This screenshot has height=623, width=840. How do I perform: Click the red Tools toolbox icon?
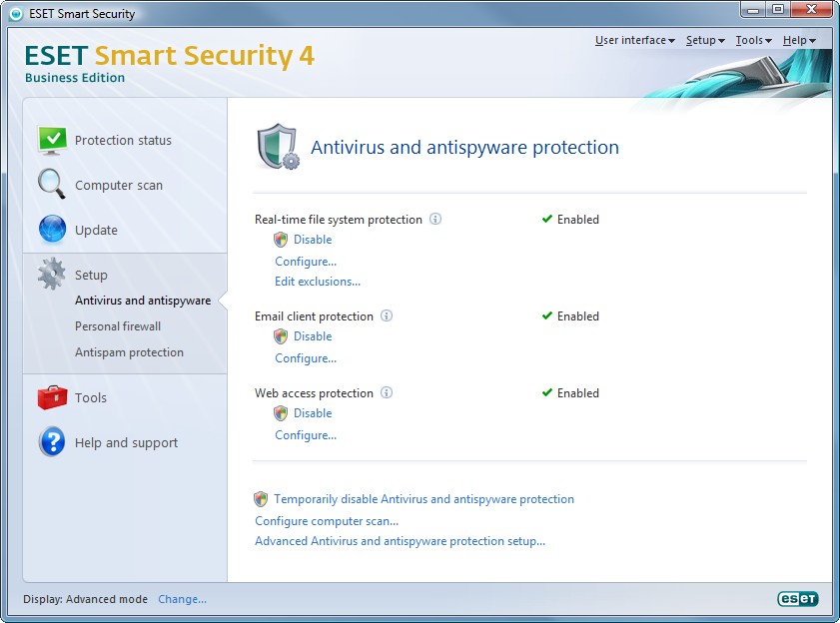pyautogui.click(x=52, y=397)
